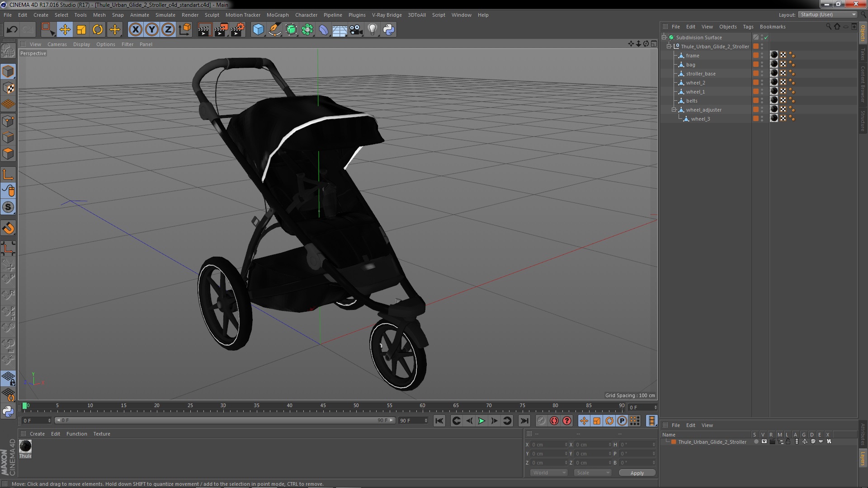The image size is (868, 488).
Task: Open the Array modeling objects icon
Action: click(307, 30)
